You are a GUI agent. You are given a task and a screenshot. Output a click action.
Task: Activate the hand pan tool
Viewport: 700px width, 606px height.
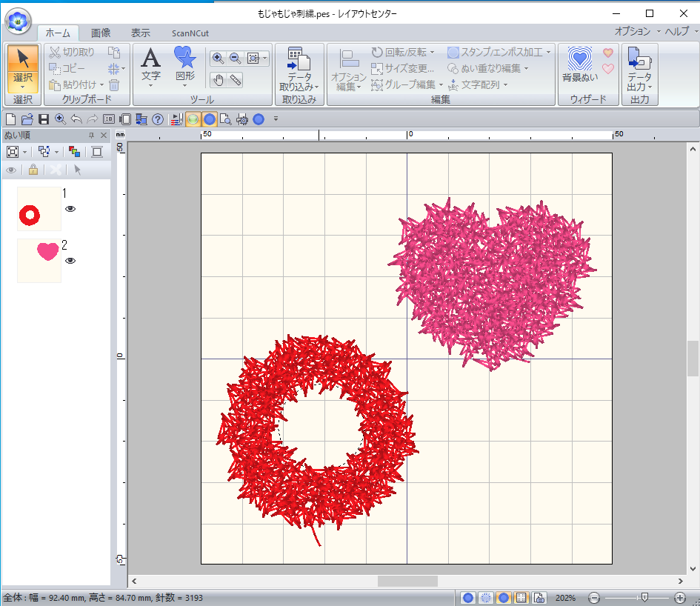(x=219, y=80)
